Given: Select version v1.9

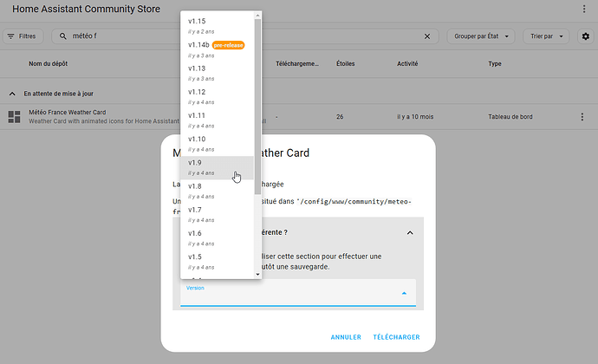Looking at the screenshot, I should 217,167.
